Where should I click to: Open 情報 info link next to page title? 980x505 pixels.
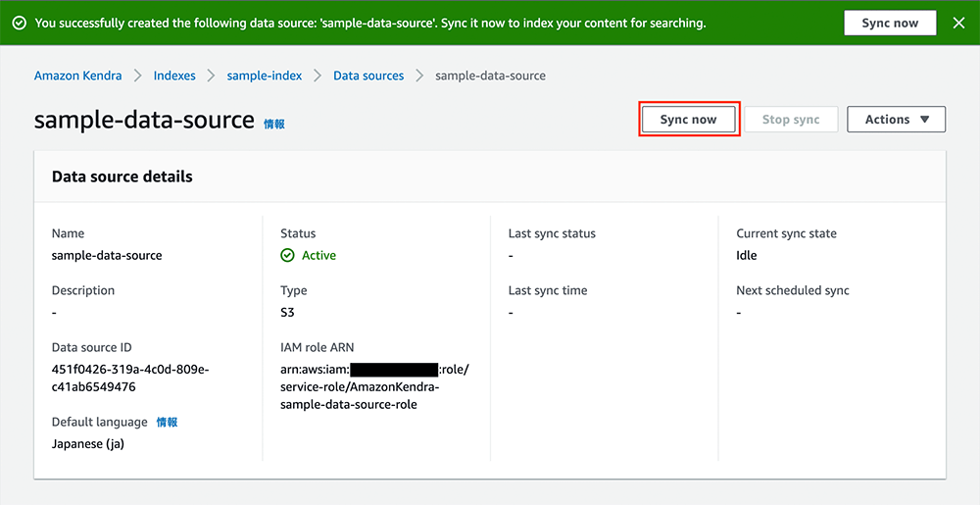274,124
